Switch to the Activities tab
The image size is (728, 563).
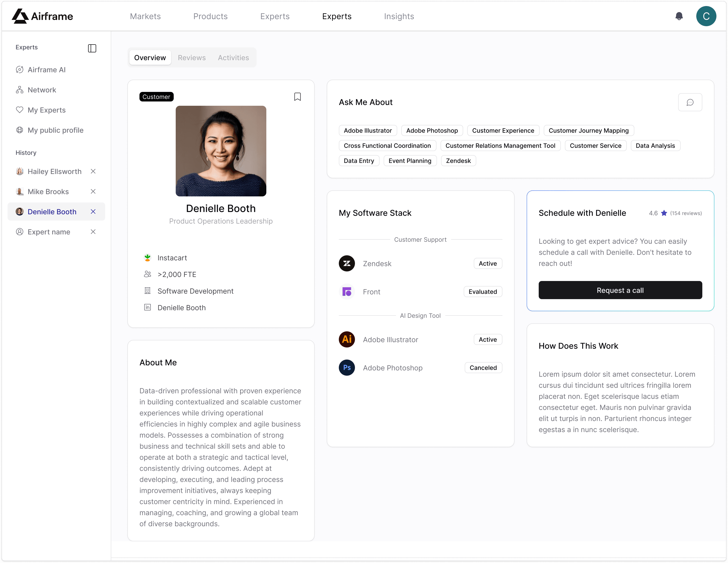(233, 58)
